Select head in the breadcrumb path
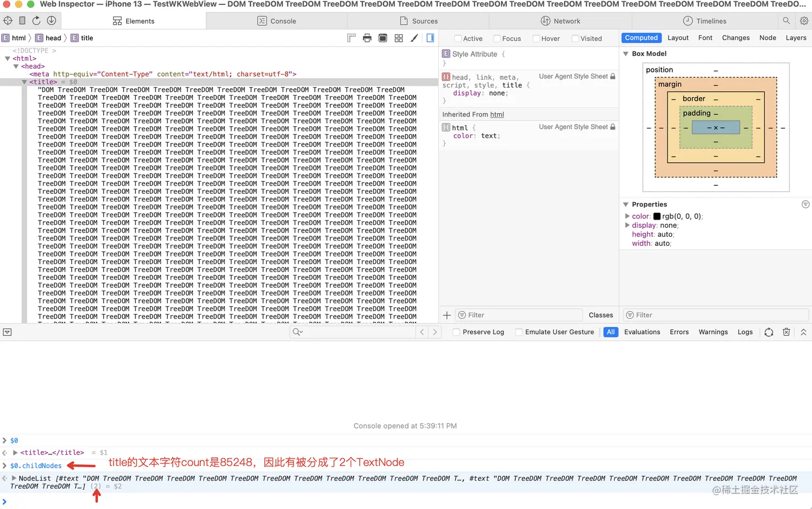The width and height of the screenshot is (812, 509). [53, 38]
